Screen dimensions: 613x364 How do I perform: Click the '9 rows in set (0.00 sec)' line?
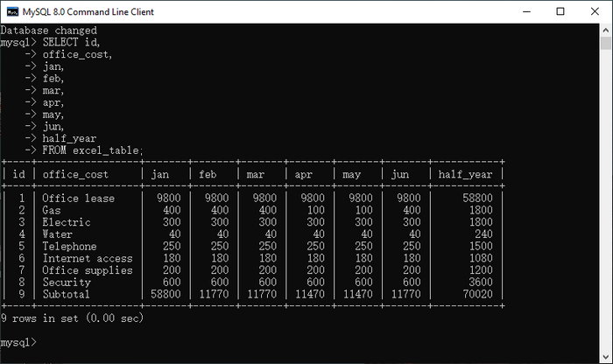(73, 318)
